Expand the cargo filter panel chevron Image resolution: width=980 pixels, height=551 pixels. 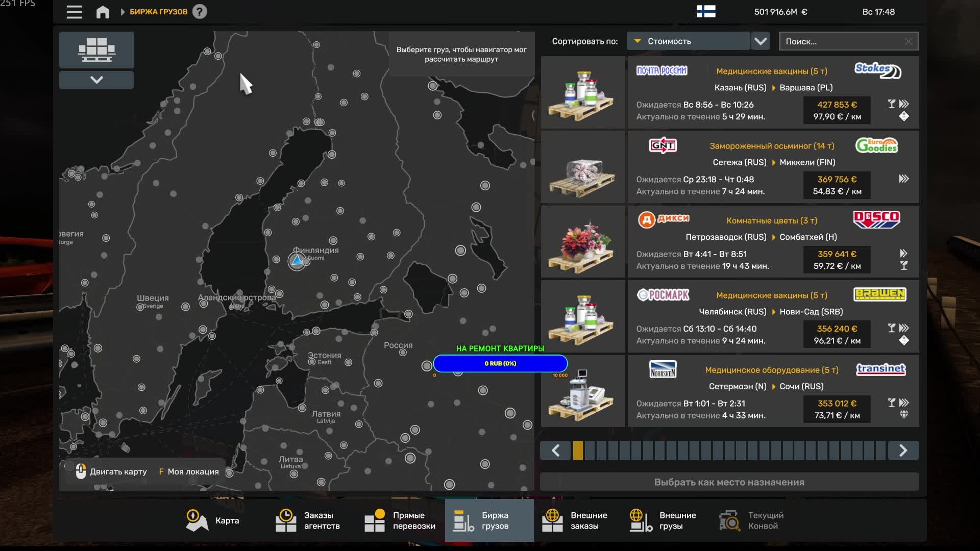click(x=96, y=80)
